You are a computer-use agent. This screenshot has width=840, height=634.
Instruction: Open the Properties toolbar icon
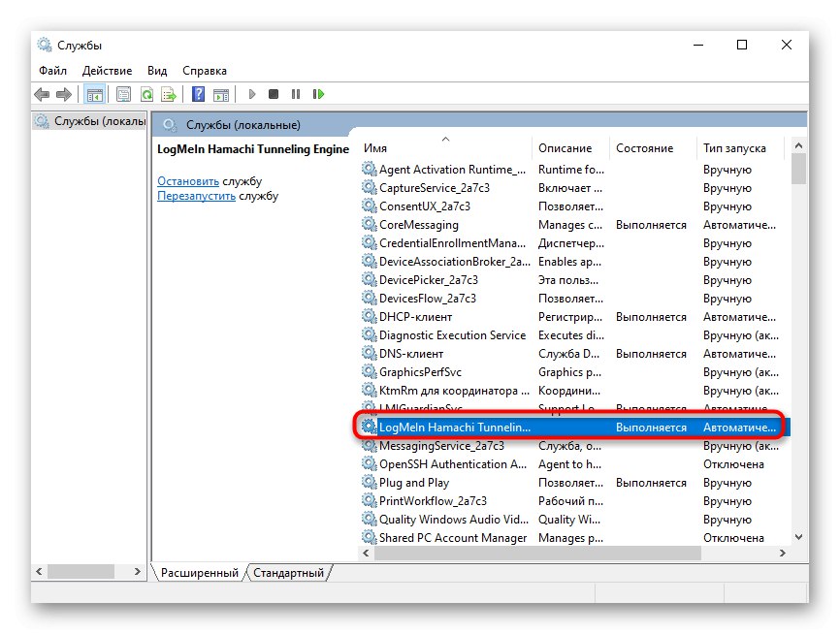click(124, 94)
